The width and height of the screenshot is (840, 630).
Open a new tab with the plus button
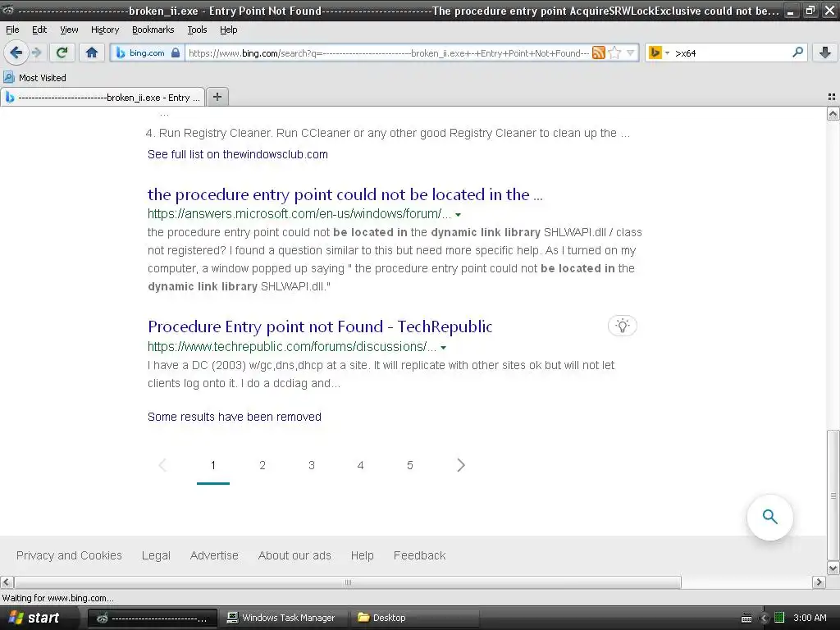click(217, 97)
